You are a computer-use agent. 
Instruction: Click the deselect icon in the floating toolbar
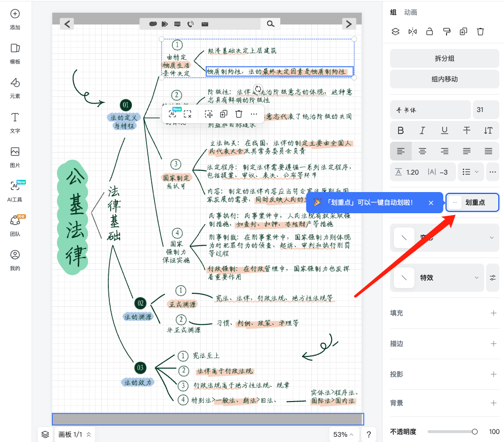pyautogui.click(x=188, y=113)
